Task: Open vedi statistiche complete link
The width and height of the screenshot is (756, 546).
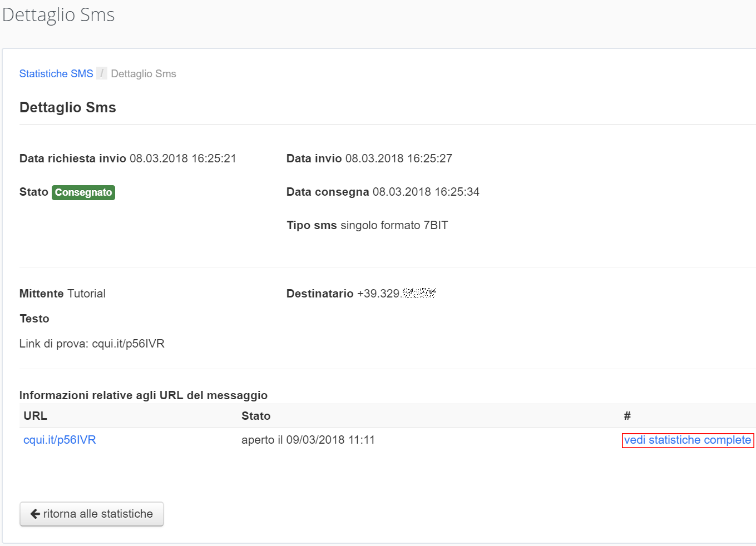Action: [687, 440]
